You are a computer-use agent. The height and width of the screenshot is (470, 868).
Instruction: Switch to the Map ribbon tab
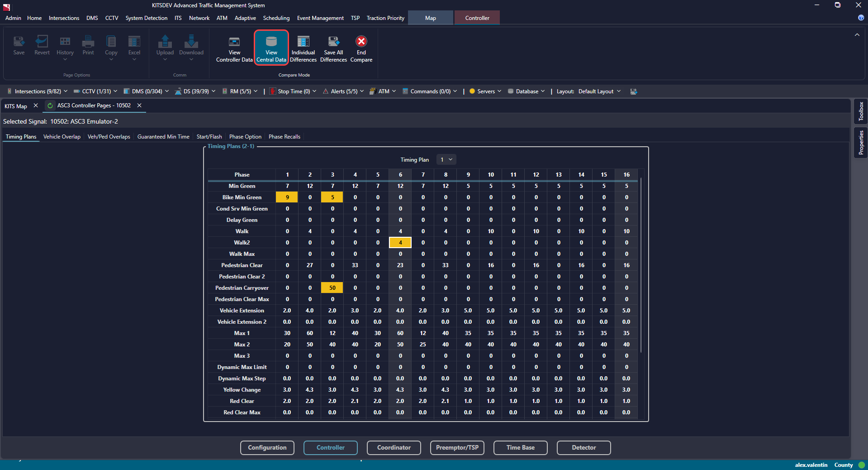(x=431, y=18)
